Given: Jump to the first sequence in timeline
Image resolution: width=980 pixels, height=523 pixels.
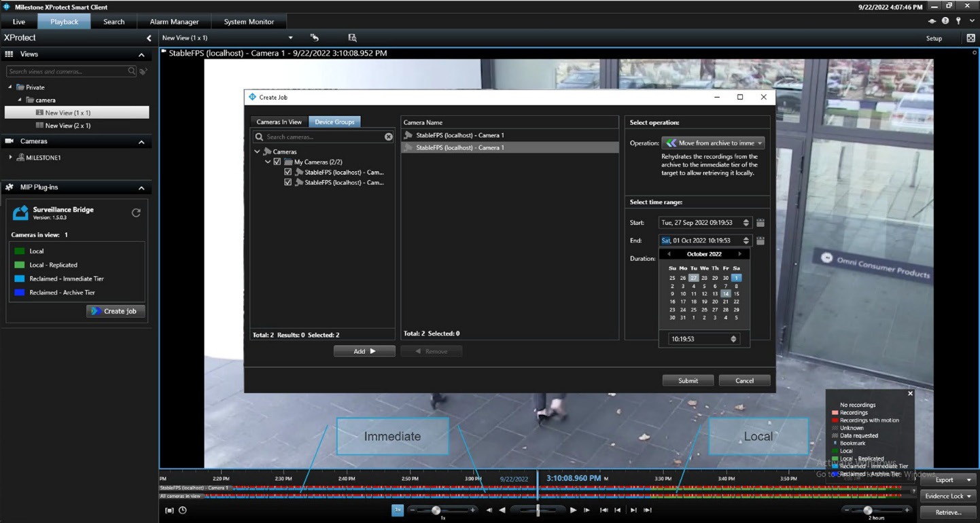Looking at the screenshot, I should pos(603,510).
